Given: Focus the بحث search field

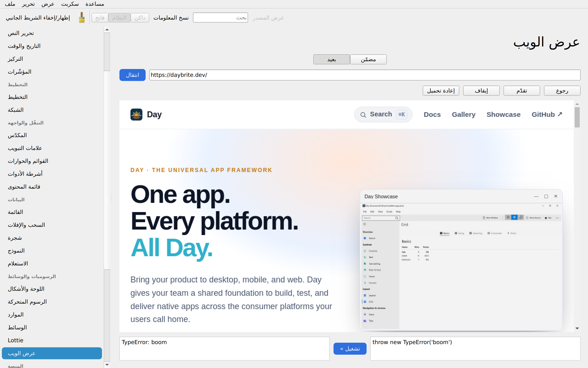Looking at the screenshot, I should (220, 17).
